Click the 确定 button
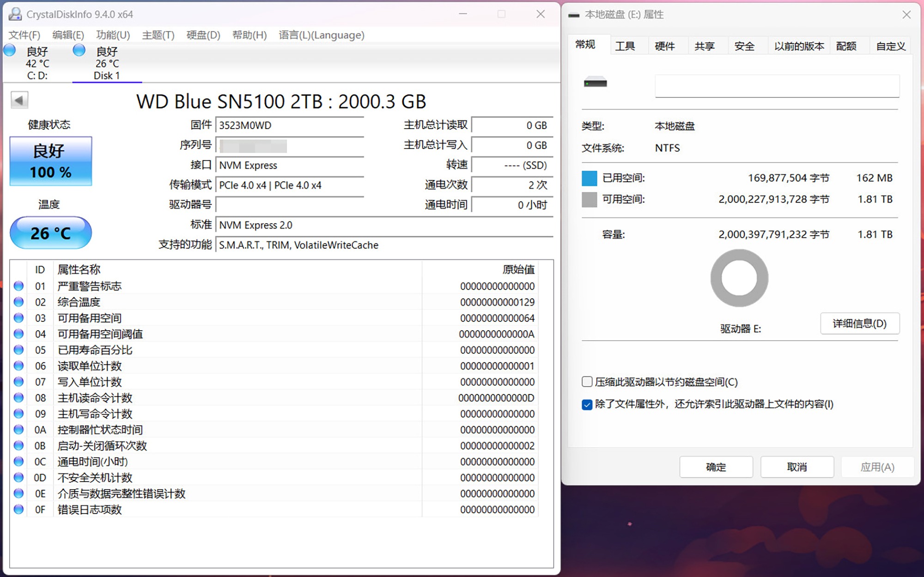The width and height of the screenshot is (924, 577). click(716, 467)
